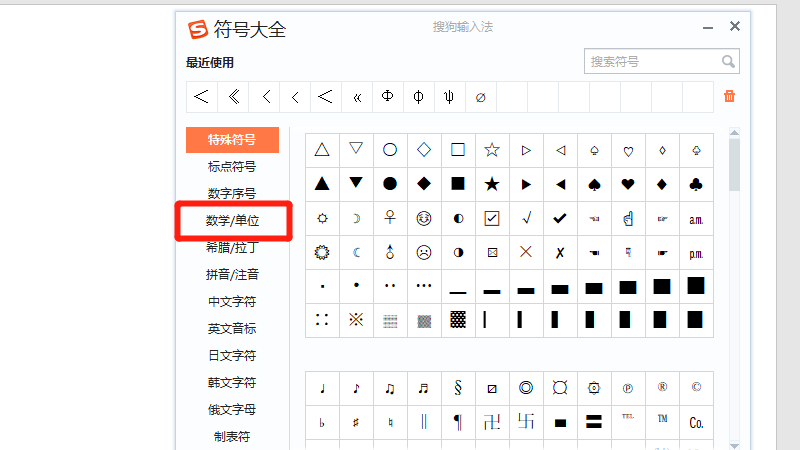Insert the checked ballot box symbol
This screenshot has width=800, height=450.
click(491, 218)
